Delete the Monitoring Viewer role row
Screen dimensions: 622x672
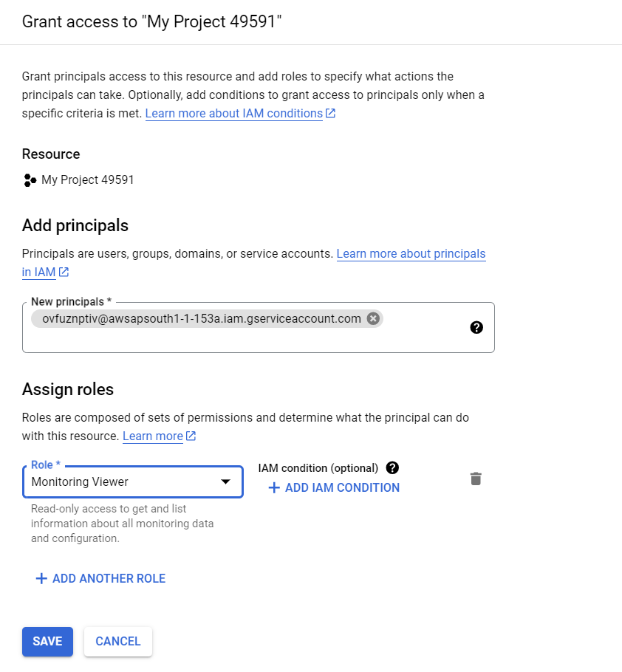coord(476,479)
